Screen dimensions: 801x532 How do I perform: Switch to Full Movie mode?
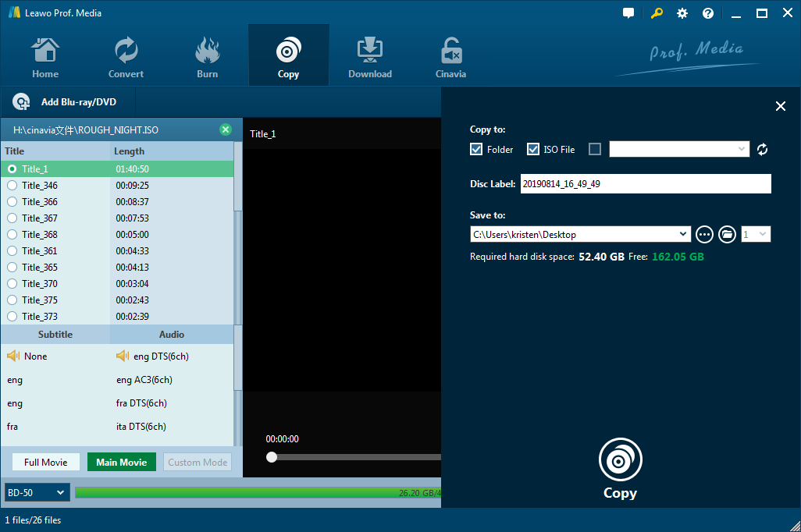(44, 462)
